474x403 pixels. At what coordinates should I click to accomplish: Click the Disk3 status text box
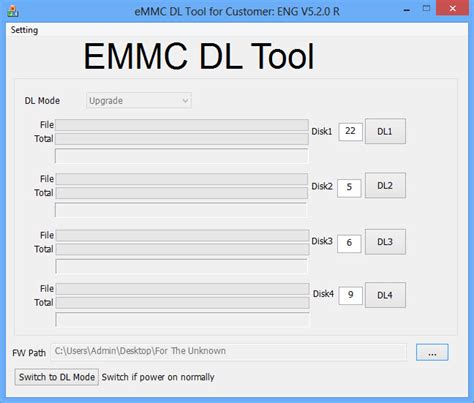(182, 266)
